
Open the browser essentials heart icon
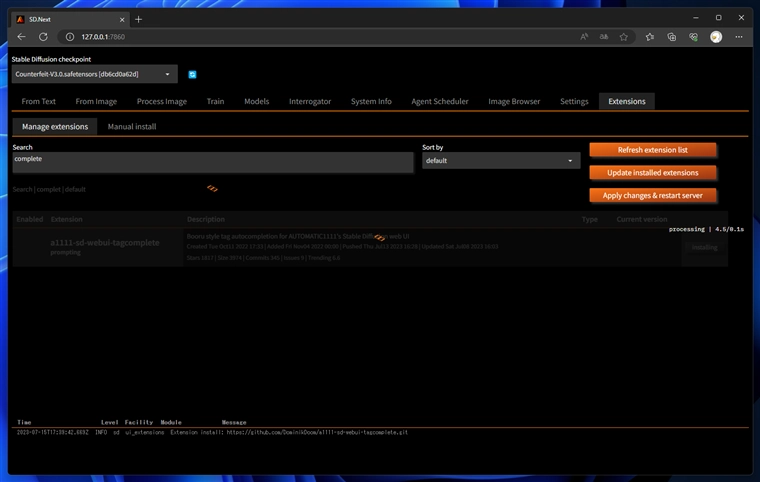click(693, 37)
